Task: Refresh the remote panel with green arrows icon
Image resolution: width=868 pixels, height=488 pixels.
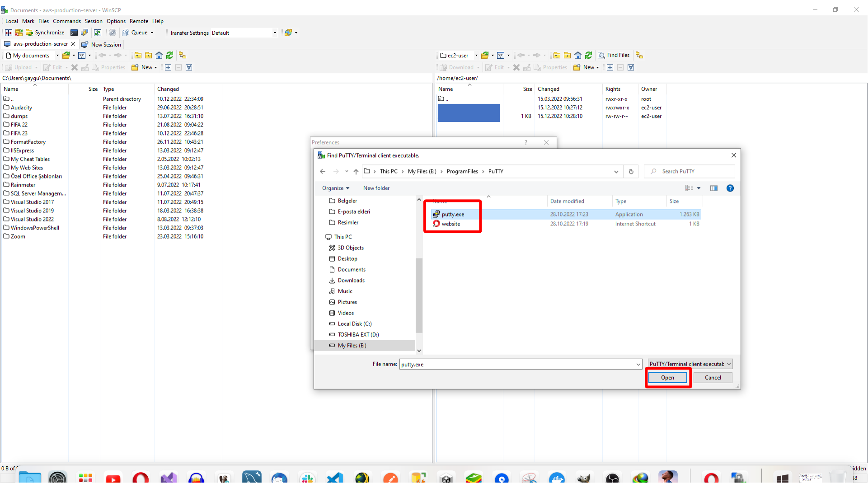Action: tap(588, 55)
